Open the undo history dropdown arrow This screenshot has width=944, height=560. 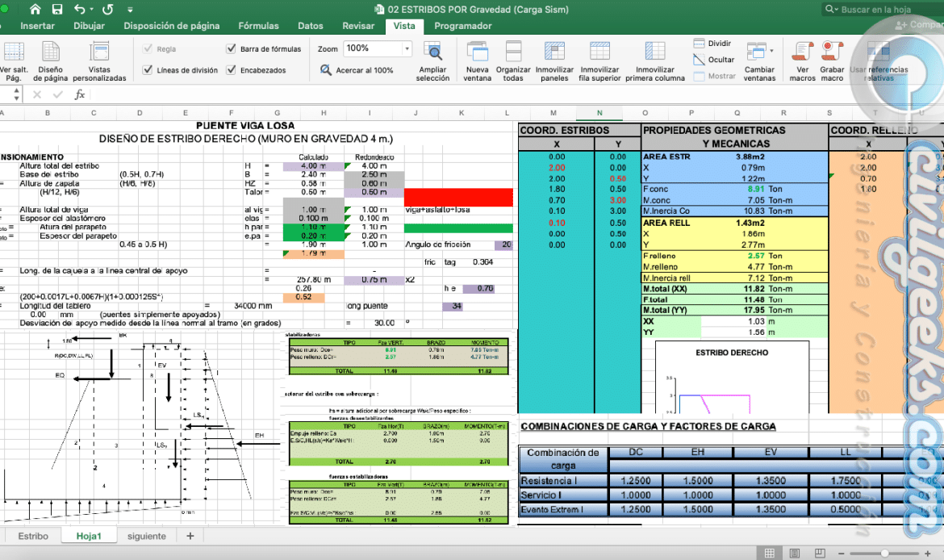[x=91, y=10]
